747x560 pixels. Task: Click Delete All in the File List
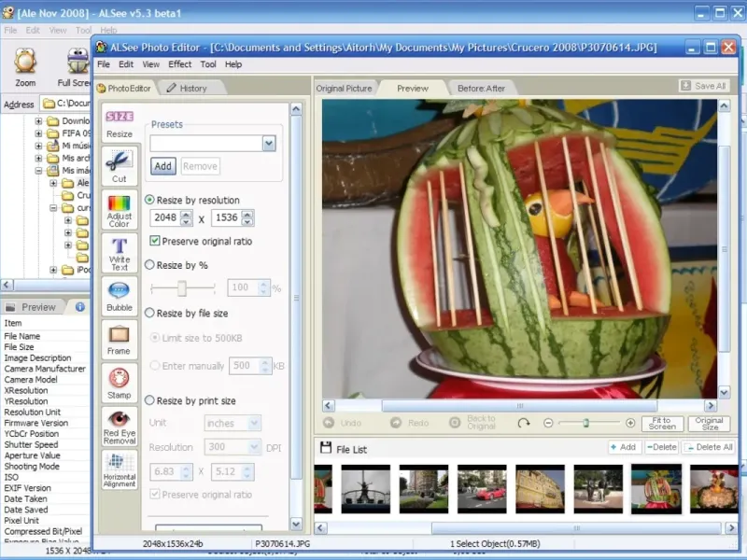tap(709, 447)
